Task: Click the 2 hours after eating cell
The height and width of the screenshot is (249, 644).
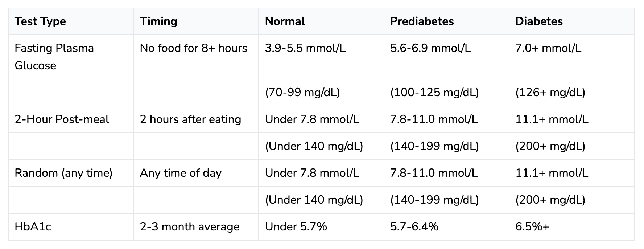Action: (190, 119)
